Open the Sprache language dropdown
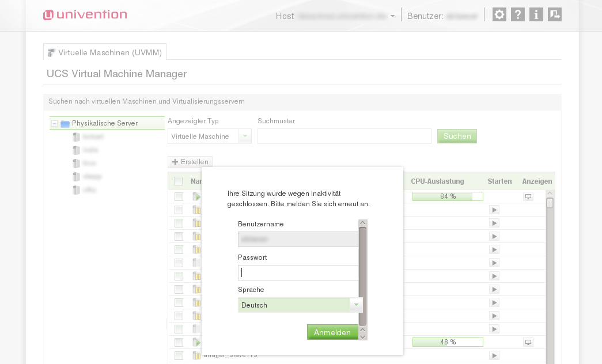602x364 pixels. 356,305
